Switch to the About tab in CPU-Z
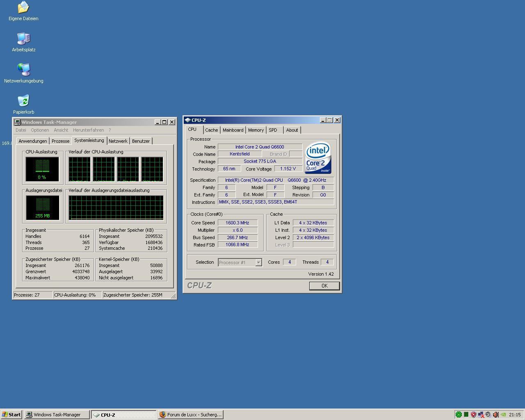This screenshot has height=420, width=525. [292, 130]
